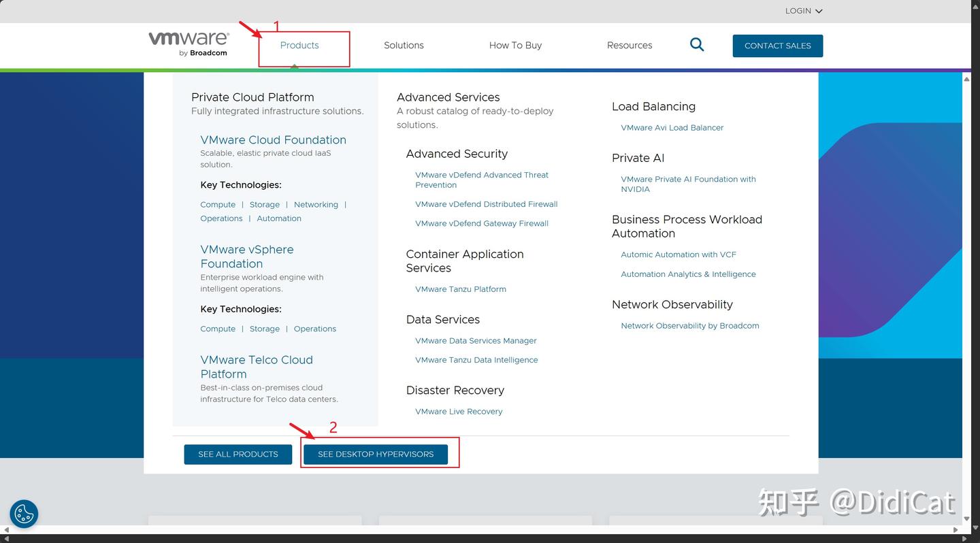Click Compute under VMware vSphere Foundation
The height and width of the screenshot is (543, 980).
218,329
